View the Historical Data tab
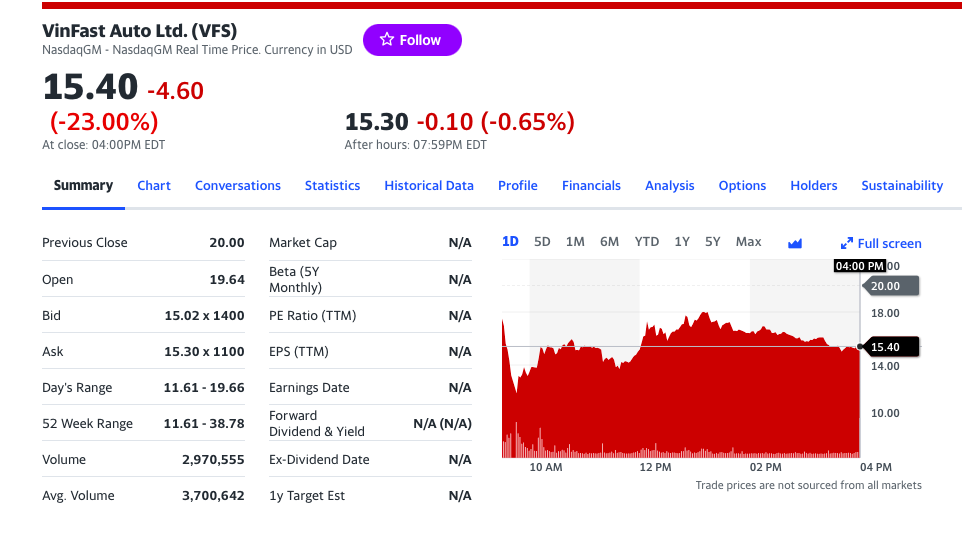 [429, 185]
